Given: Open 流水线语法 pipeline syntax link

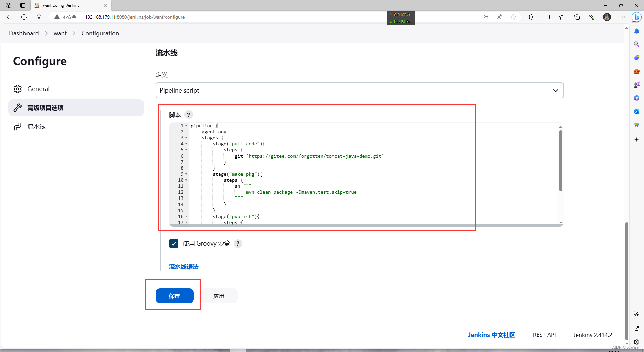Looking at the screenshot, I should coord(184,267).
